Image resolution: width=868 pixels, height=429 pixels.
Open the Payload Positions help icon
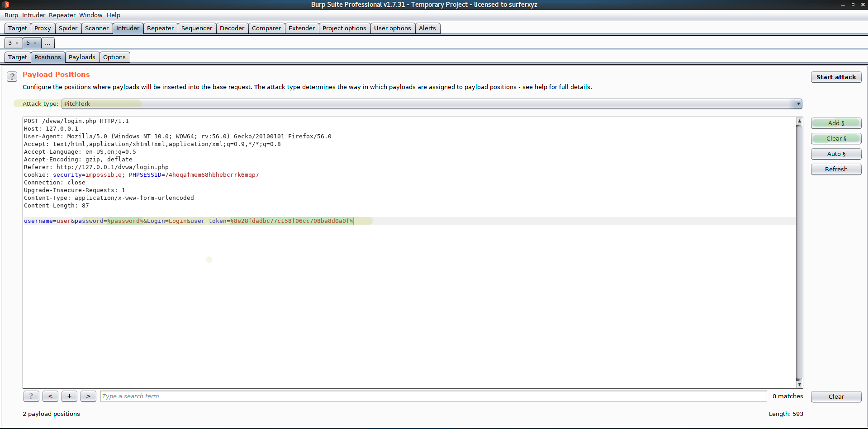[12, 77]
